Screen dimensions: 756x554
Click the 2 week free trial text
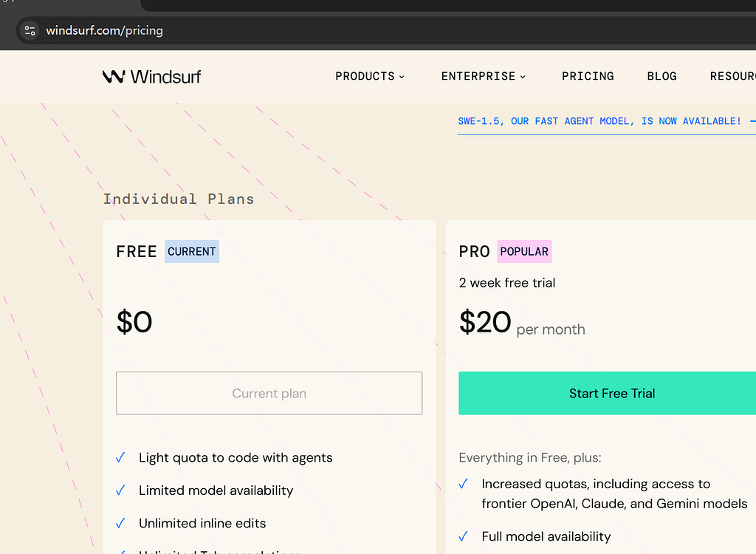[x=506, y=283]
